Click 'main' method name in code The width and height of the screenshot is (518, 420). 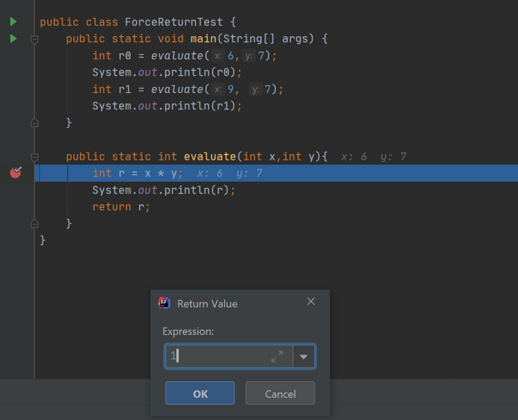point(203,39)
